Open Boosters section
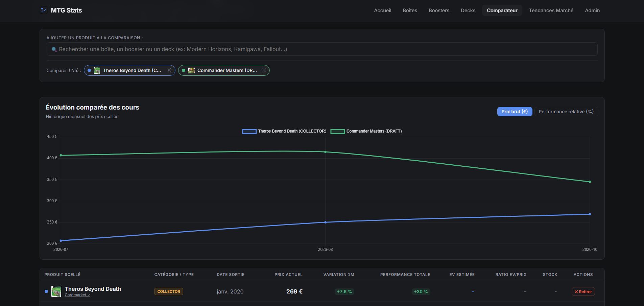644x306 pixels. 439,10
